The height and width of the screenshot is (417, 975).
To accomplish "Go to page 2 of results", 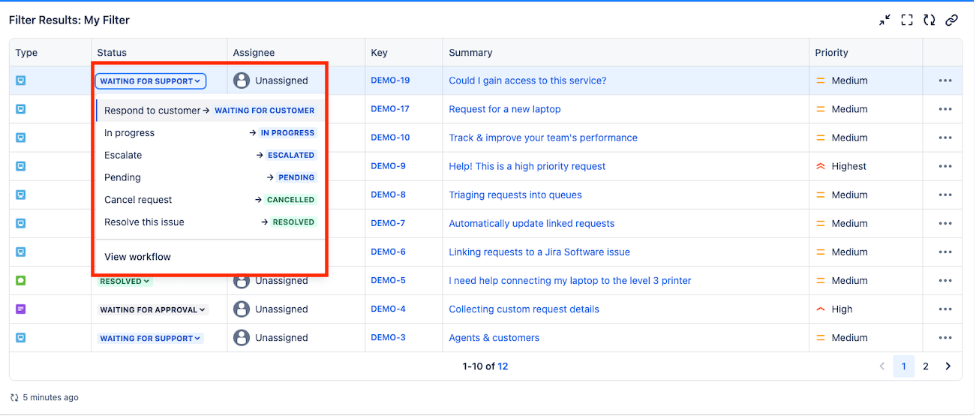I will (x=925, y=366).
